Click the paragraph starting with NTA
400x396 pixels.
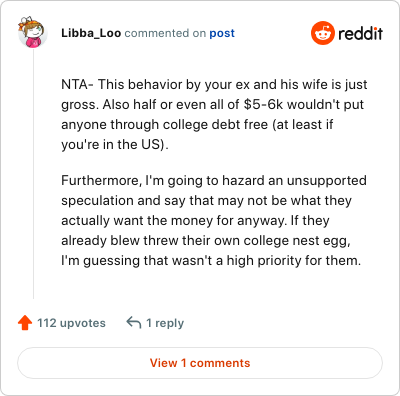214,114
